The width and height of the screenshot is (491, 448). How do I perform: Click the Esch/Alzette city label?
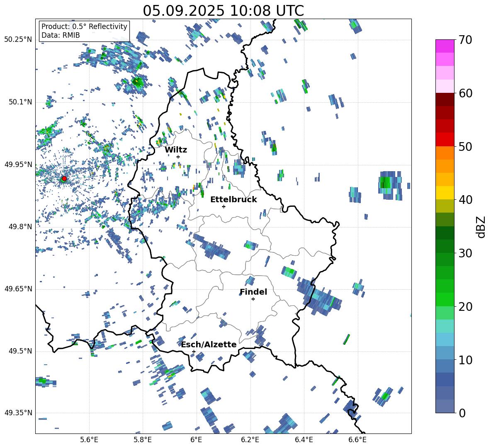point(209,344)
